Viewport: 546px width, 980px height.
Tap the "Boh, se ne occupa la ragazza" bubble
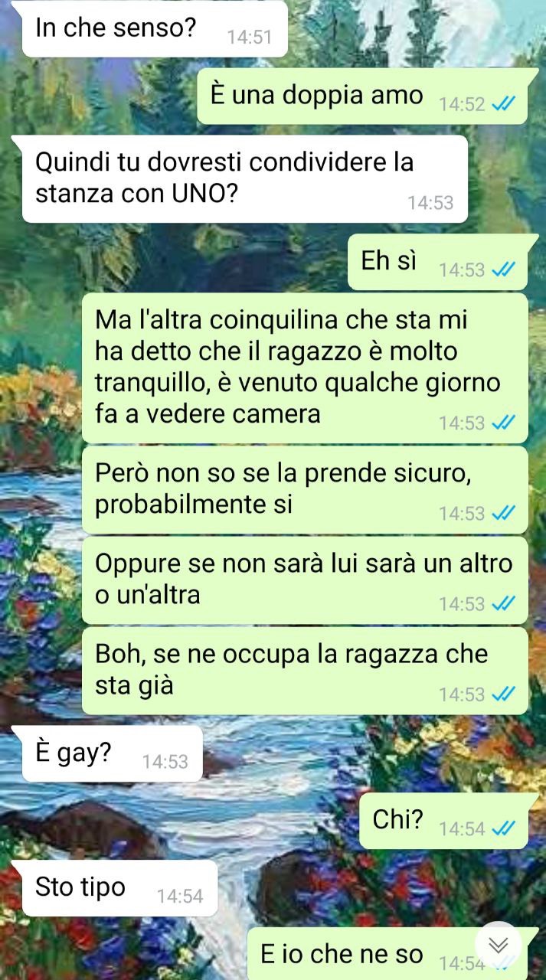pyautogui.click(x=305, y=671)
